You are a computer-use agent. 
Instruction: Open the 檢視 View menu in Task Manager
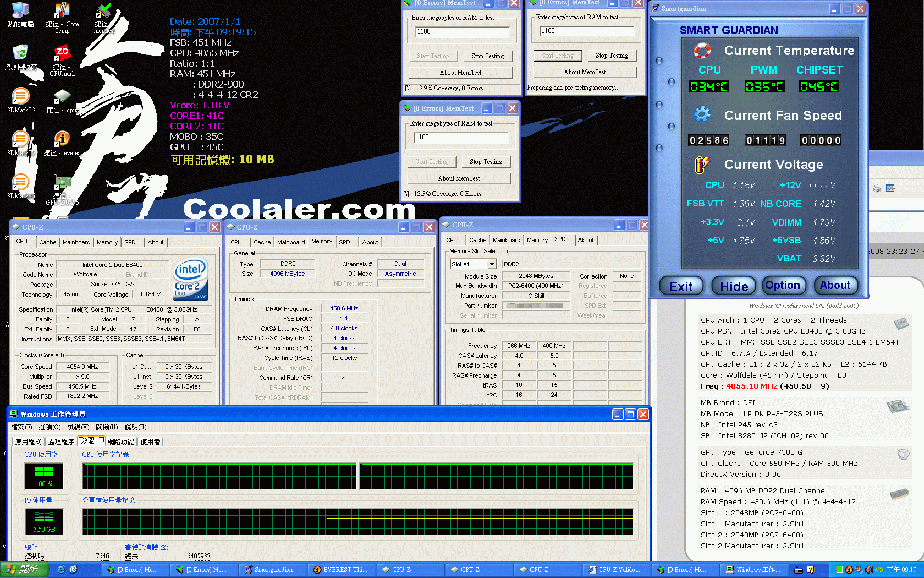[78, 427]
